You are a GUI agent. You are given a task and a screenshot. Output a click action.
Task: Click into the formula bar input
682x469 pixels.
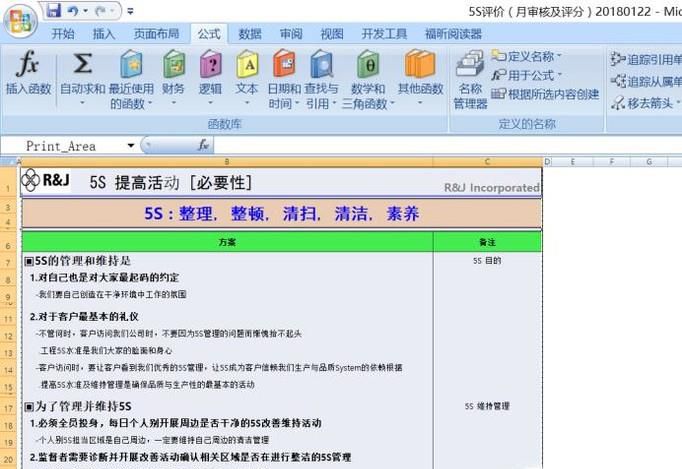point(448,146)
